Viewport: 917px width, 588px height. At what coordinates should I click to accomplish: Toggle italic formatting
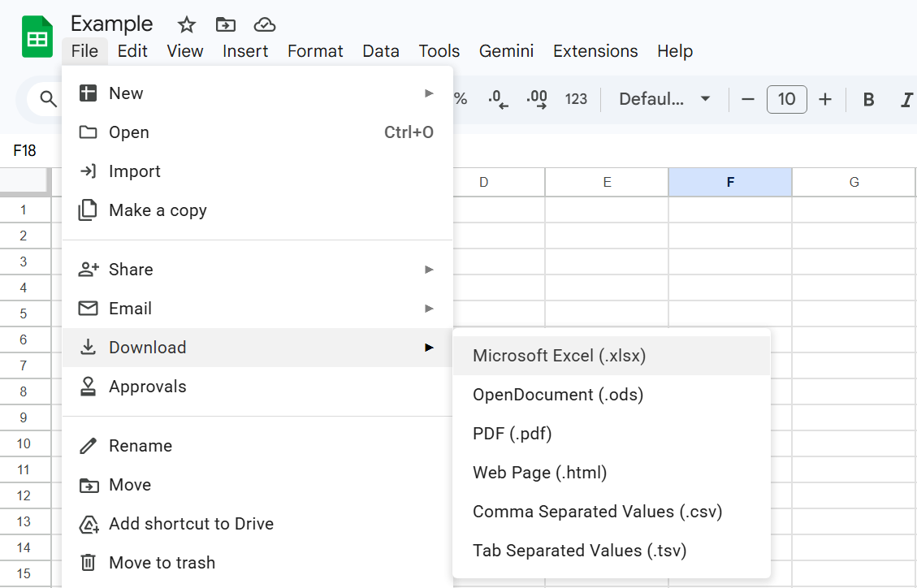click(906, 99)
